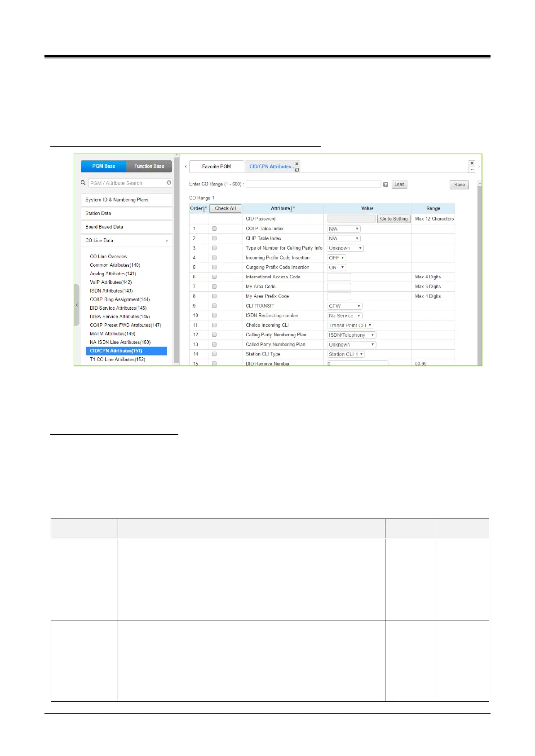Open the COLP Table Index dropdown

click(x=344, y=229)
